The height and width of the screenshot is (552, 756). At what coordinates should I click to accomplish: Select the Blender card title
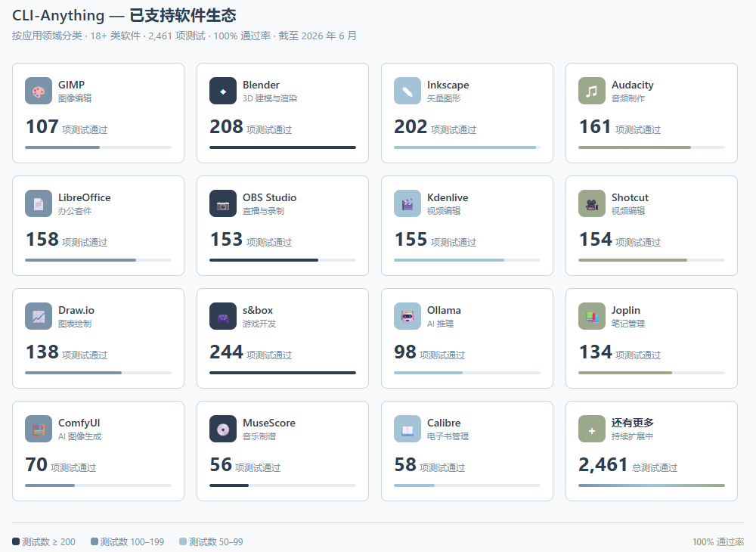point(261,85)
